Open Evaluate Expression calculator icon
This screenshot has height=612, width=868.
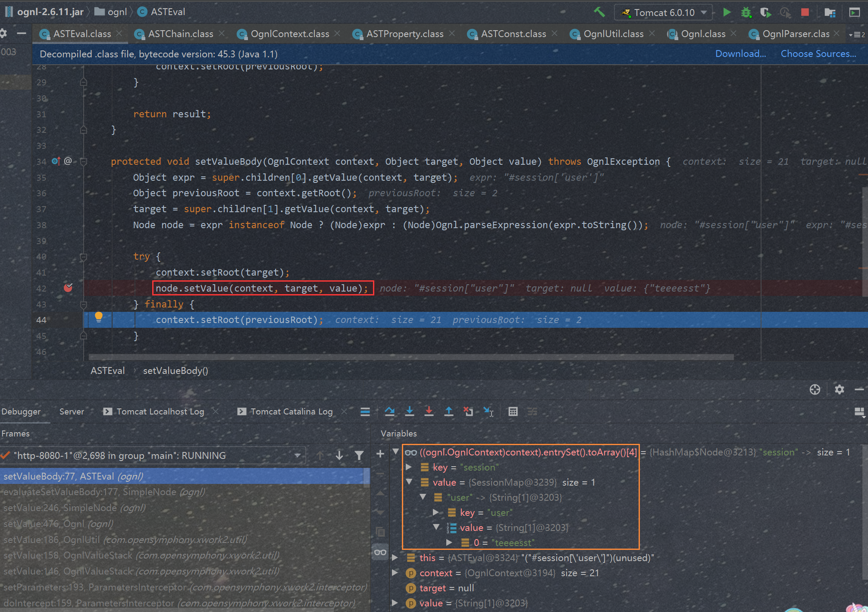pos(513,412)
